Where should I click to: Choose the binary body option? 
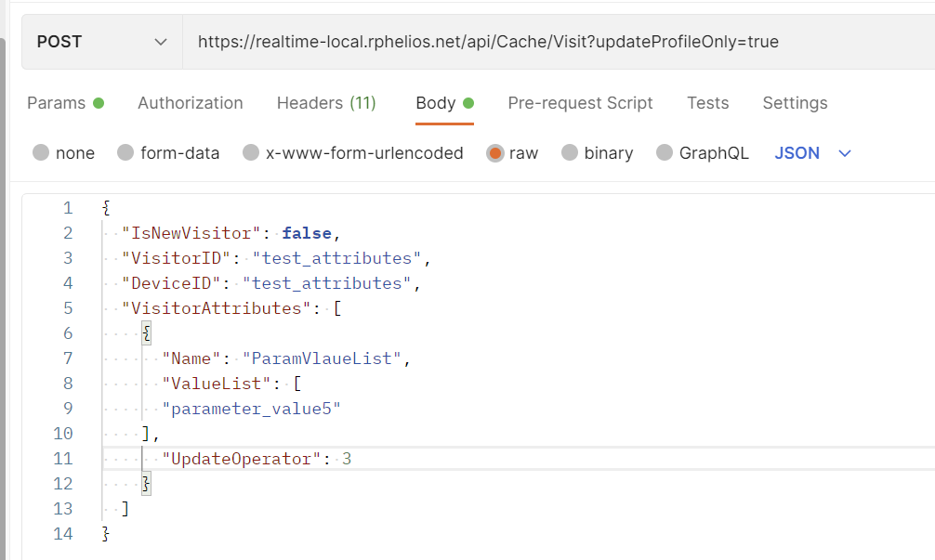[x=570, y=153]
